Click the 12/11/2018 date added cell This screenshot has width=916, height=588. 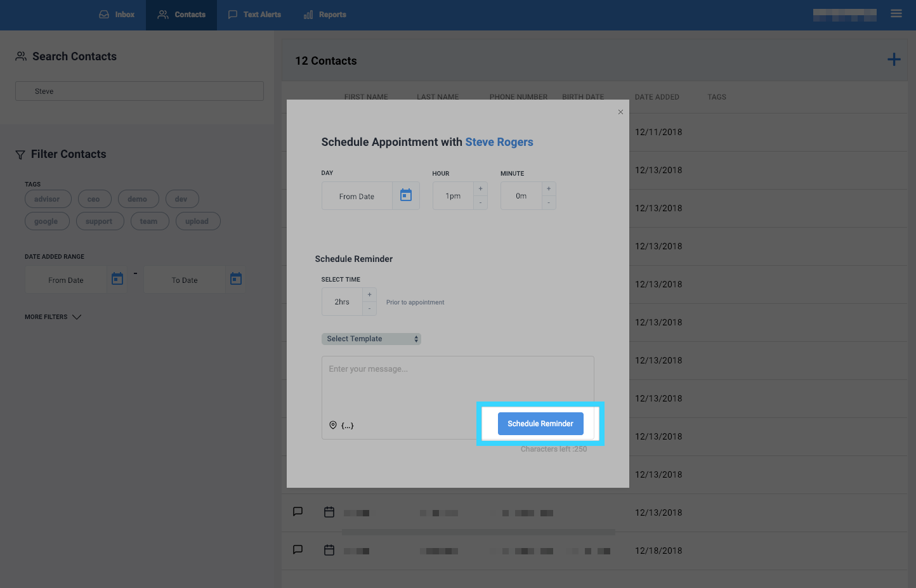[x=658, y=132]
